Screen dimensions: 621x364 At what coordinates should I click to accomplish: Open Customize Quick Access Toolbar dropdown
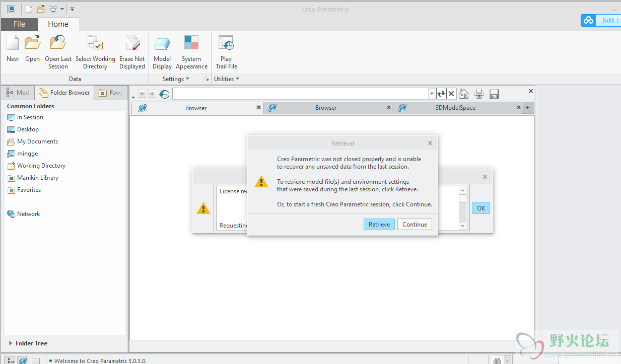73,9
